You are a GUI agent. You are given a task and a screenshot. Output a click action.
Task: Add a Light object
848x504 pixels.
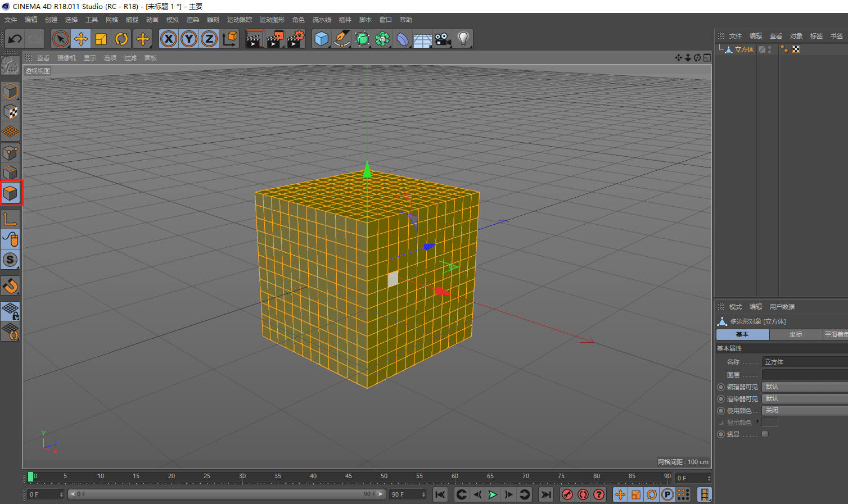pyautogui.click(x=463, y=39)
